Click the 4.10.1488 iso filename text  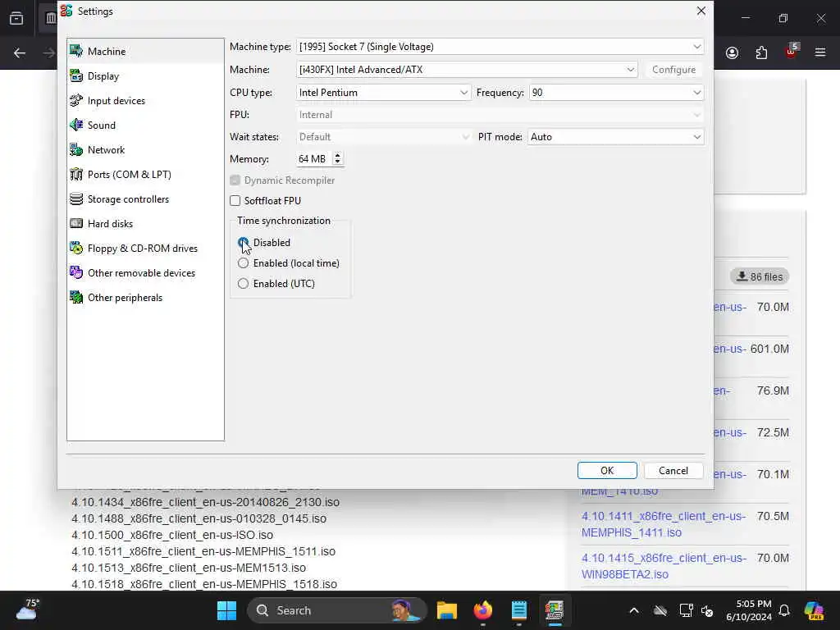pyautogui.click(x=199, y=518)
